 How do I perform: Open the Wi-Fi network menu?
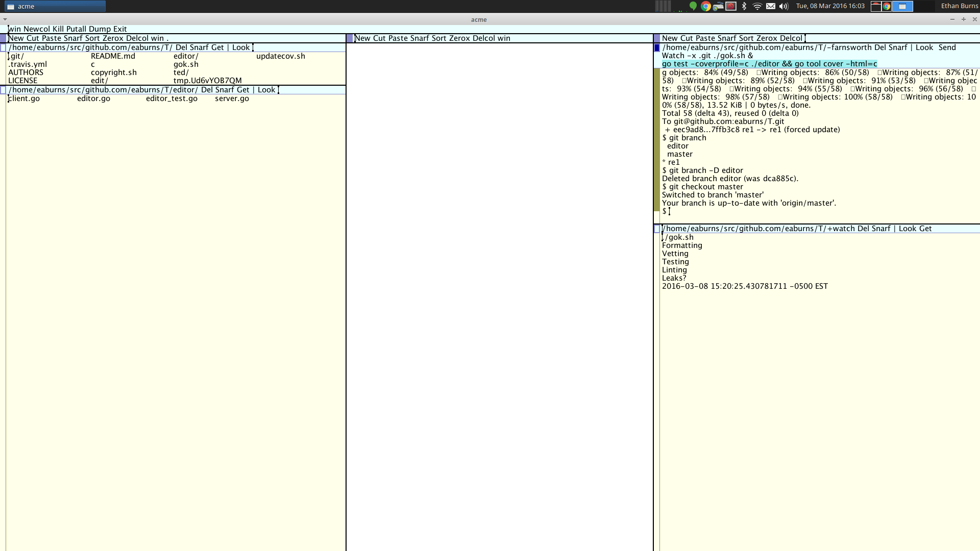tap(757, 6)
